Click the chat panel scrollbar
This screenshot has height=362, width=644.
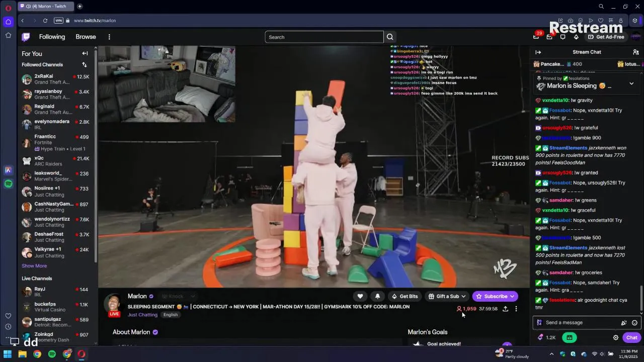641,299
